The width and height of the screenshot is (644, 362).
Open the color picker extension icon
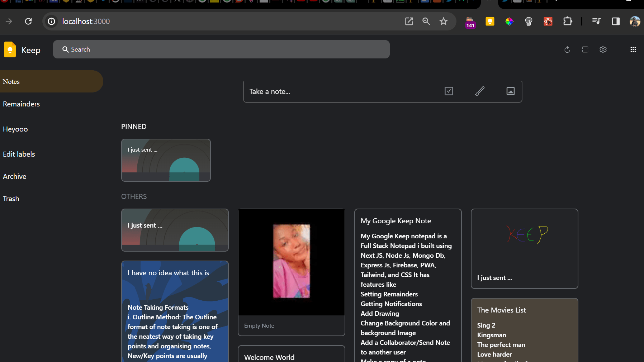tap(509, 21)
